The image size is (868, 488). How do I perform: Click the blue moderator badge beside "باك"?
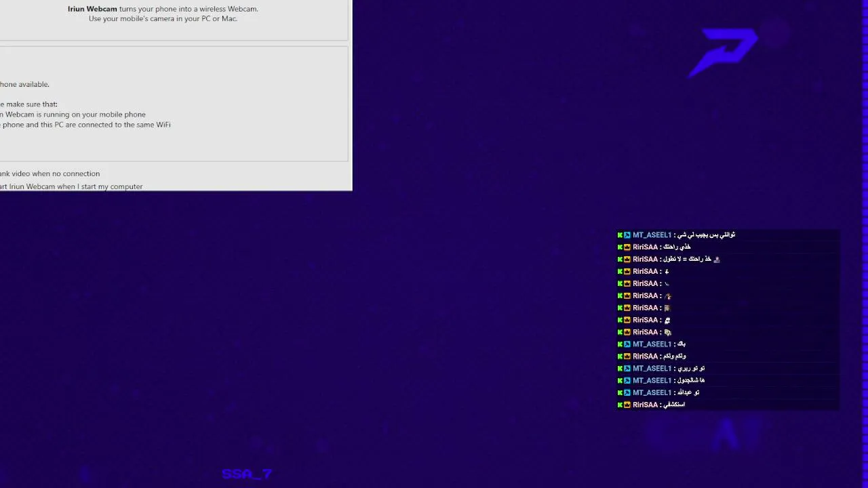[627, 344]
